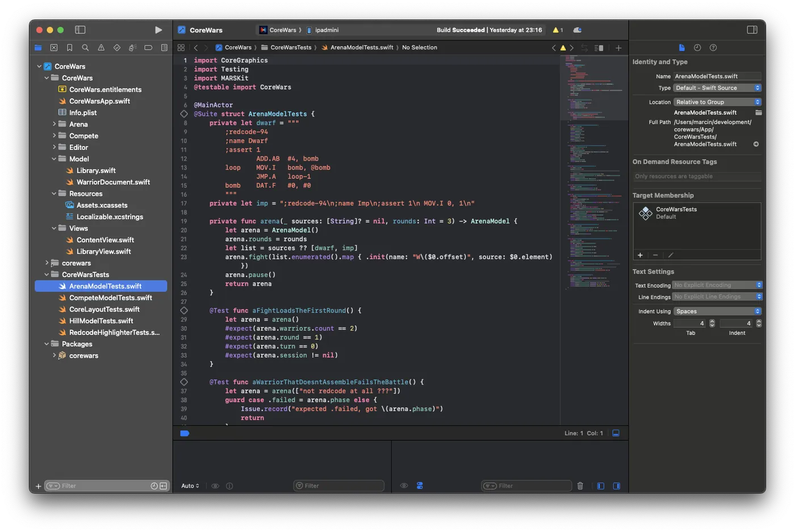Toggle the console pane button
Screen dimensions: 795x532
tap(617, 485)
